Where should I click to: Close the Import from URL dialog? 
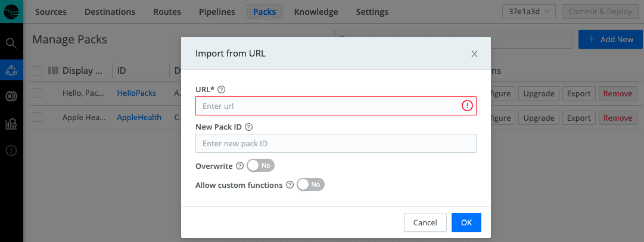pyautogui.click(x=474, y=54)
